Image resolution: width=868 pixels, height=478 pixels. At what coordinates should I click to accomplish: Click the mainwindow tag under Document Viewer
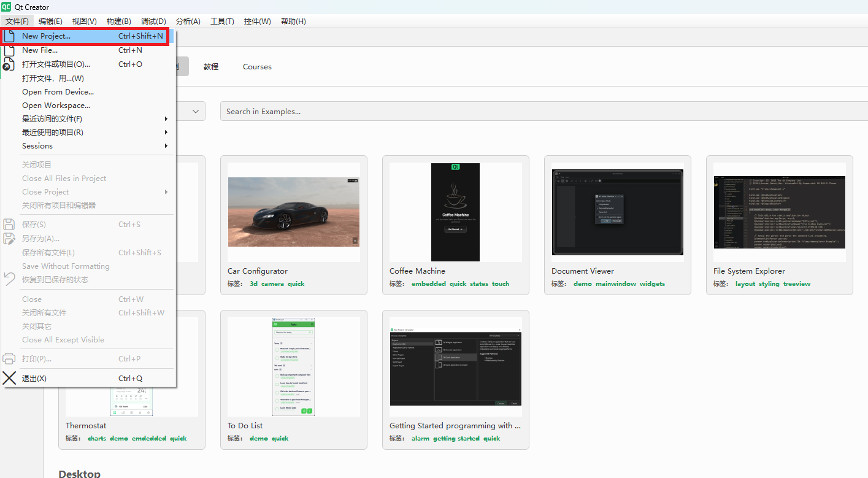(616, 284)
